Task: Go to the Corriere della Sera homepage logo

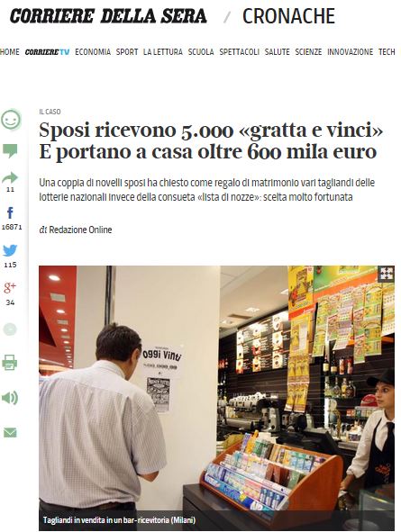Action: tap(108, 15)
